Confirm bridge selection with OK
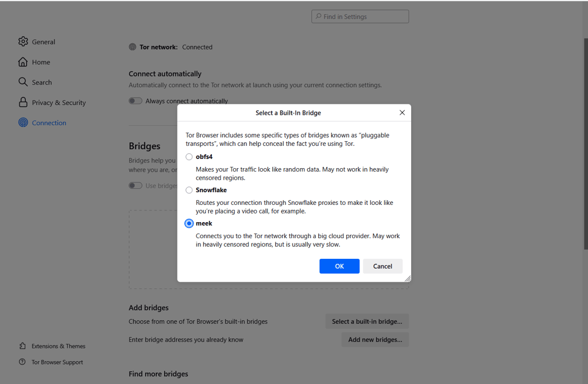 tap(339, 266)
